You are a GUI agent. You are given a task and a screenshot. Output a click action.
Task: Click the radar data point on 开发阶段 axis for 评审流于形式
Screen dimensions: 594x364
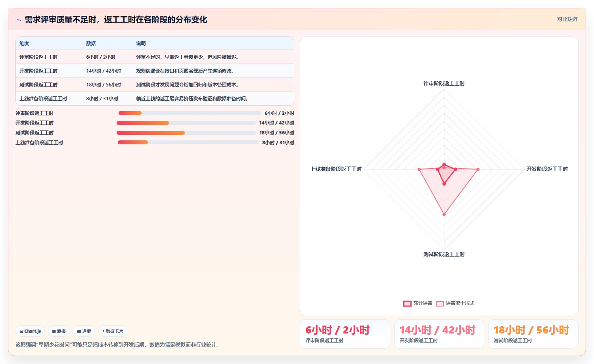(x=478, y=169)
